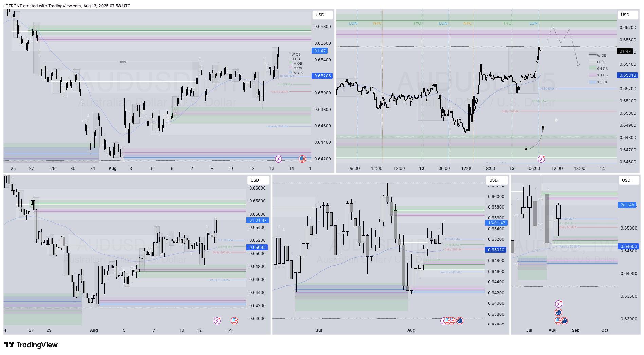Click Weekly 50EMA label in the 0.65206 chart
Image resolution: width=644 pixels, height=355 pixels.
coord(278,126)
